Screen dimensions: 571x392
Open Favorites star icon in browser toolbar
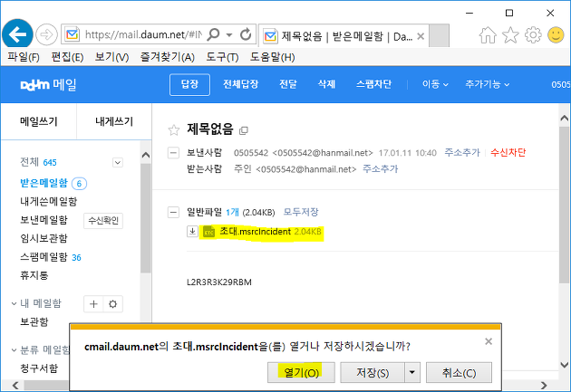click(510, 35)
